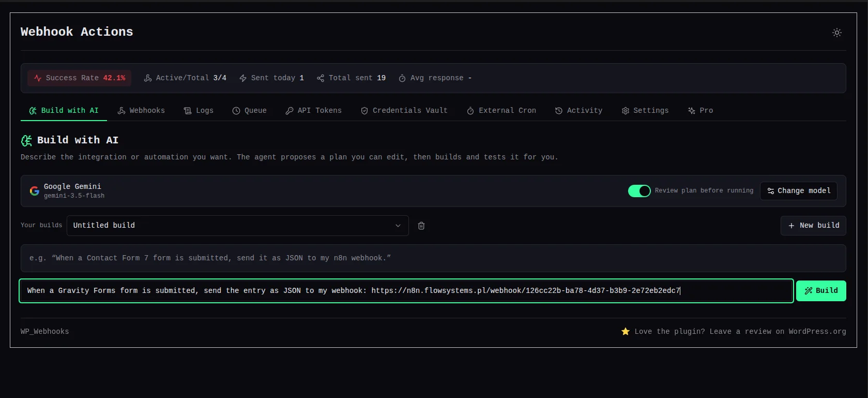The image size is (868, 398).
Task: Open the Change model selector
Action: coord(799,191)
